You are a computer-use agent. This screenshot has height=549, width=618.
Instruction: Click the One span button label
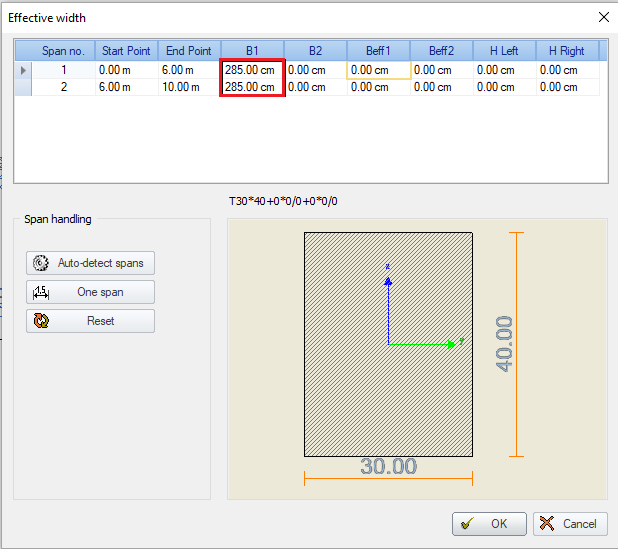101,292
